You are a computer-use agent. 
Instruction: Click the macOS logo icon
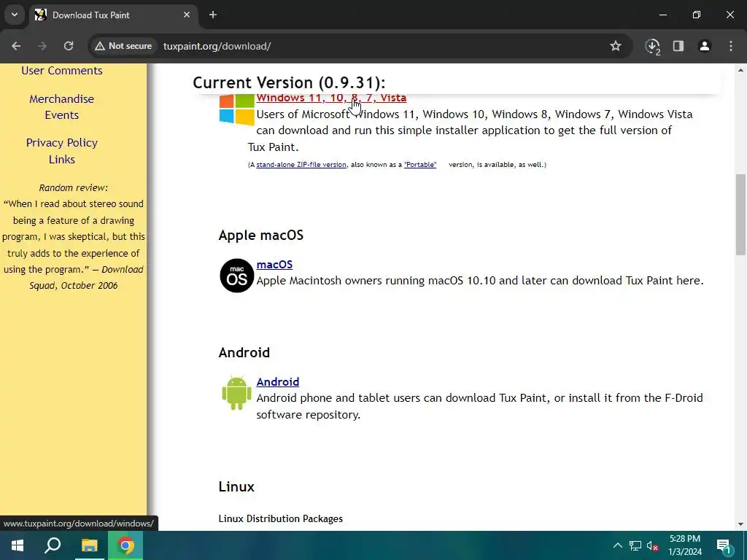click(237, 275)
